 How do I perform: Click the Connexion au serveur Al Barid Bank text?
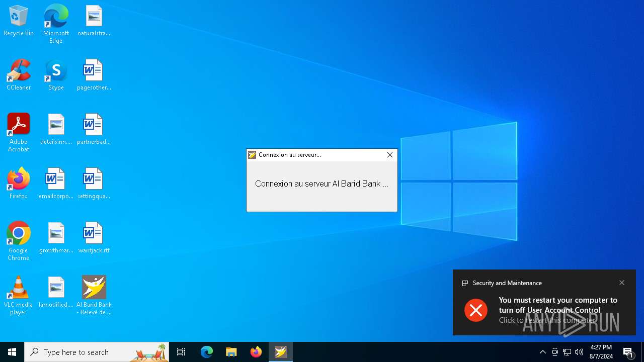click(x=321, y=184)
